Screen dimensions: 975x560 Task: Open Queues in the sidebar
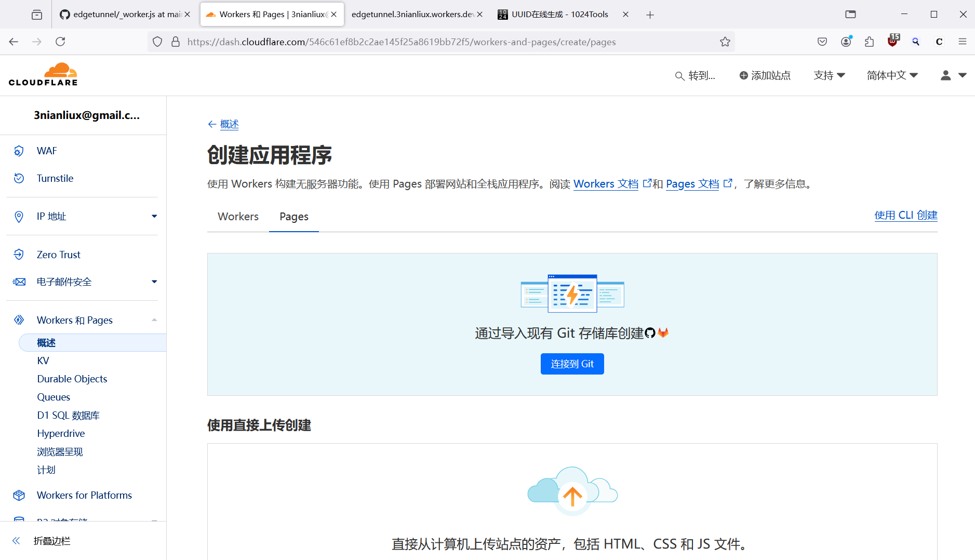tap(54, 397)
